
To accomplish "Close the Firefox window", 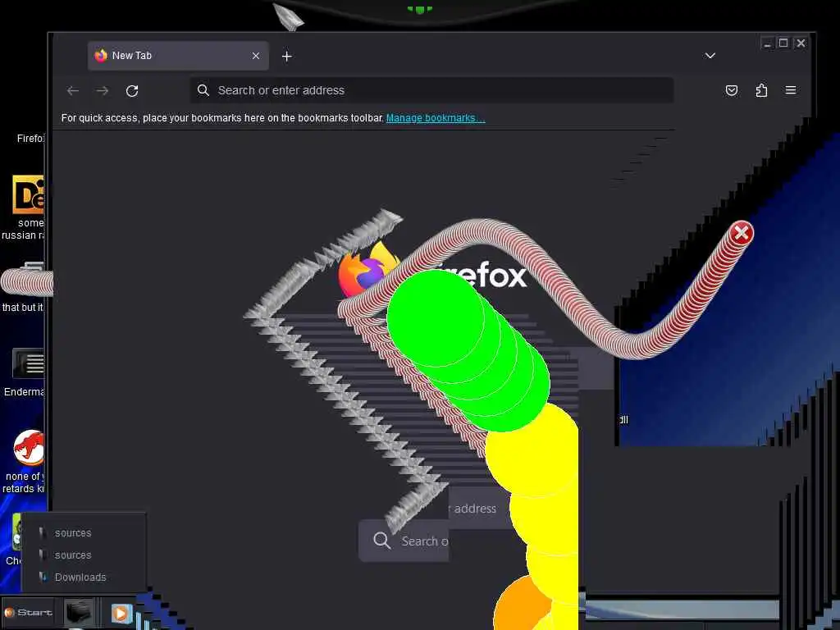I will pos(801,43).
